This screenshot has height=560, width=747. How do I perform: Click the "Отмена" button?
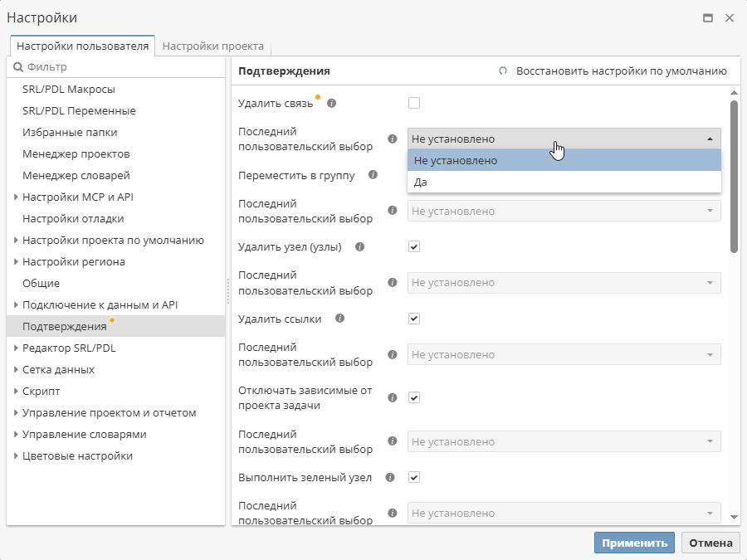point(710,543)
